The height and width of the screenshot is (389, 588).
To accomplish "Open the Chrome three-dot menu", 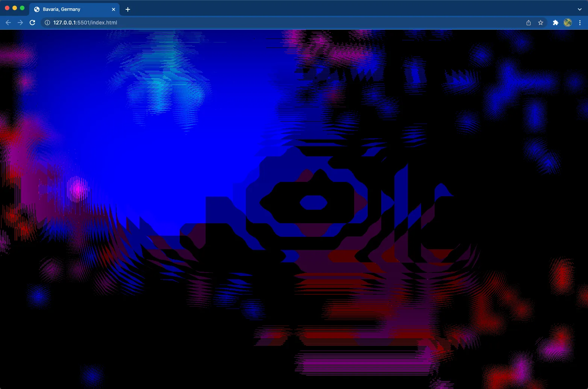I will pos(580,23).
